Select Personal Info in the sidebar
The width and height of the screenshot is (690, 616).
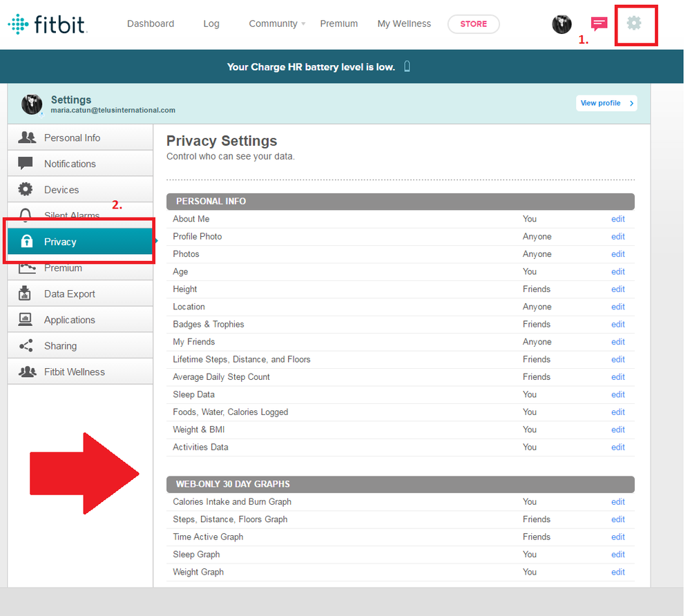(80, 137)
